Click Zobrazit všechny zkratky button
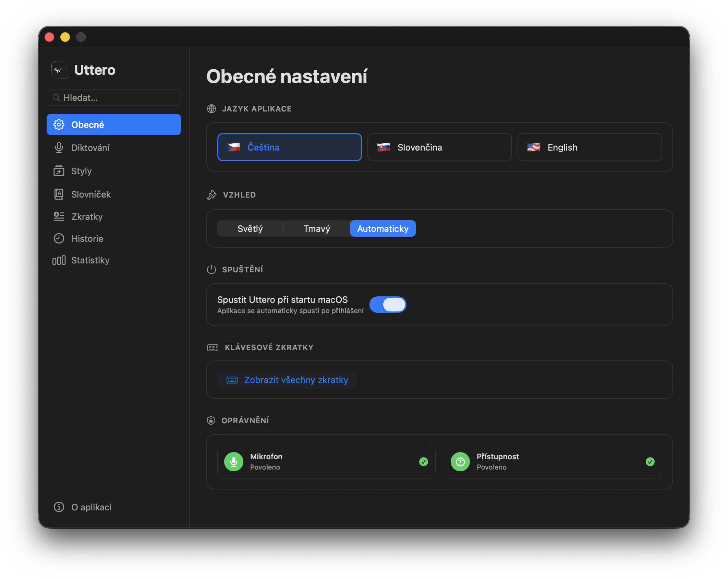The height and width of the screenshot is (579, 728). coord(287,380)
